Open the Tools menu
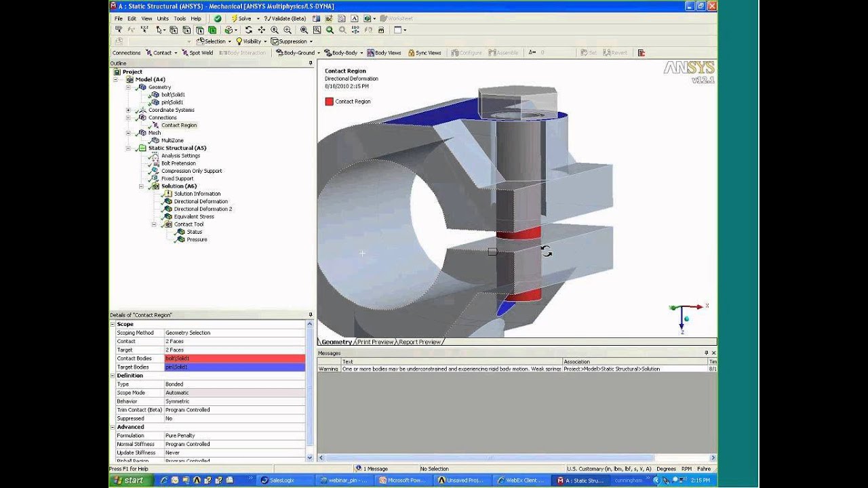Viewport: 868px width, 488px height. 180,18
